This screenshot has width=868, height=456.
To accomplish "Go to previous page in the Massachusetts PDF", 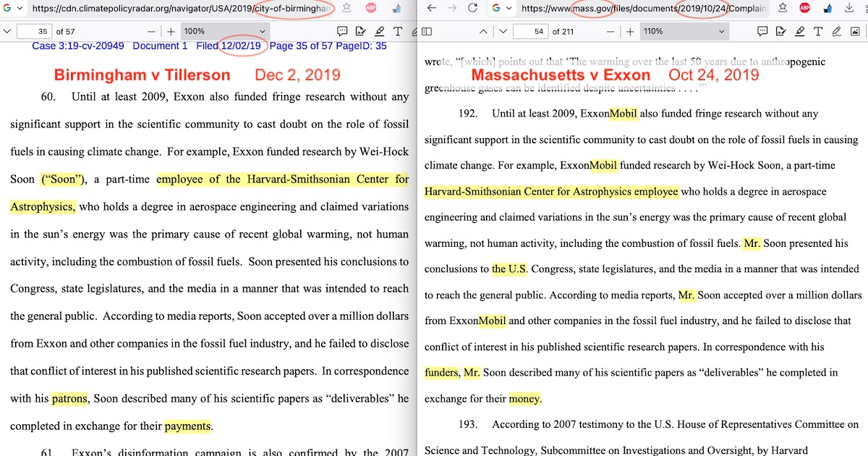I will coord(483,32).
